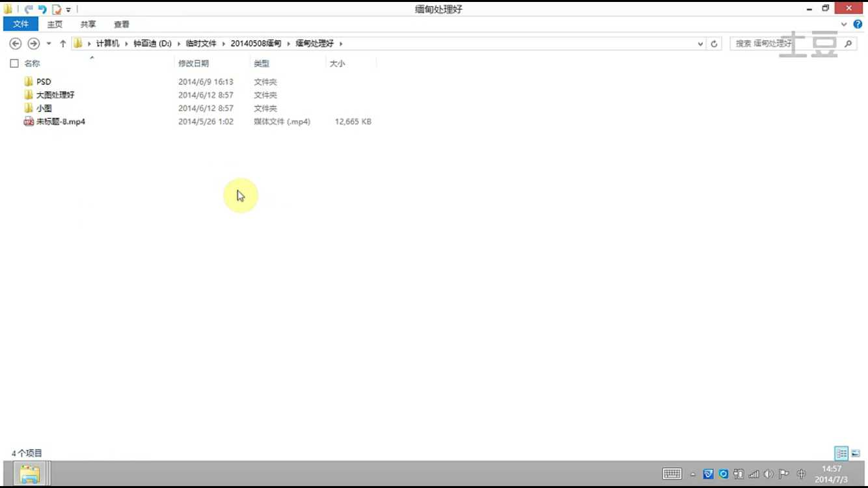Viewport: 868px width, 488px height.
Task: Click the File Explorer taskbar button
Action: [x=30, y=474]
